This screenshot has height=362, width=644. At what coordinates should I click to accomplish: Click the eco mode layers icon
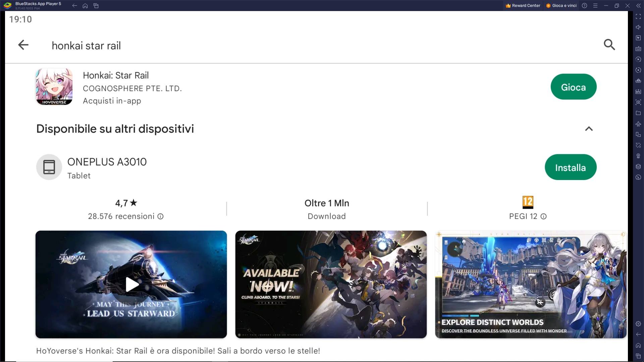point(638,167)
